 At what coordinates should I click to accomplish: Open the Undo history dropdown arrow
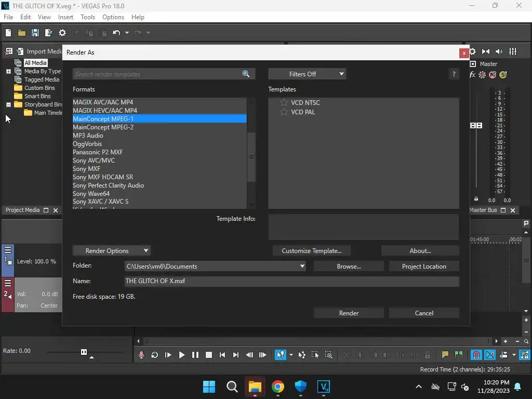tap(127, 33)
